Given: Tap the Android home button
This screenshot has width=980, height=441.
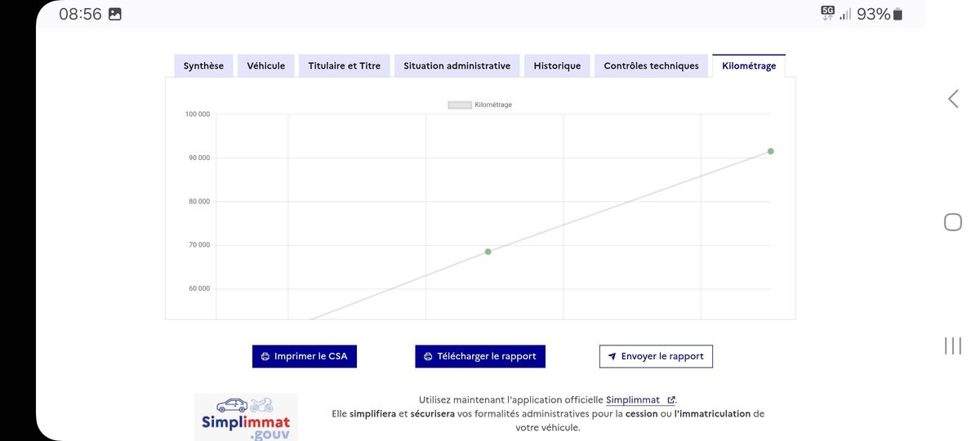Looking at the screenshot, I should coord(952,222).
